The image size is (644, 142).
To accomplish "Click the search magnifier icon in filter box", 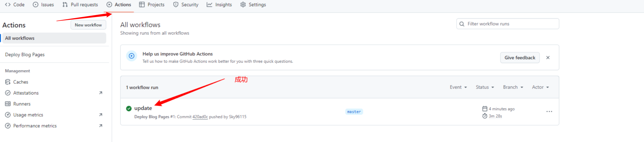I will point(462,24).
